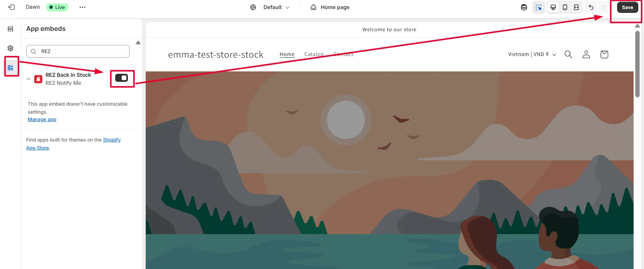Open the Sections panel icon in sidebar
This screenshot has width=644, height=269.
click(x=10, y=29)
